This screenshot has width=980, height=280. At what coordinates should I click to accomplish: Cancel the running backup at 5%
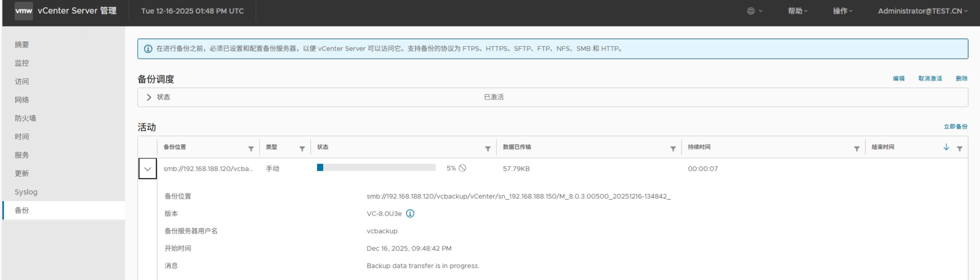462,168
